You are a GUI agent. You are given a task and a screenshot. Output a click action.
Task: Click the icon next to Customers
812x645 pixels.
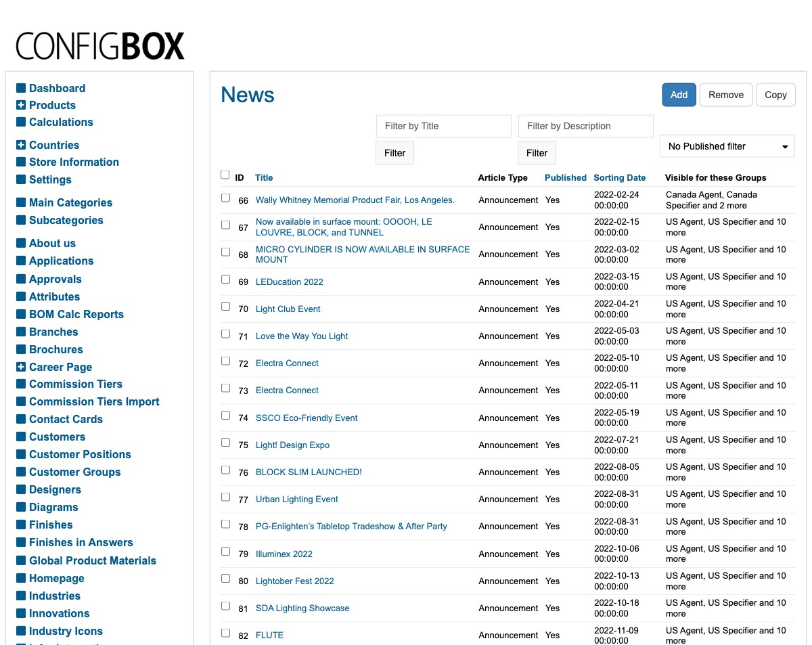coord(21,437)
